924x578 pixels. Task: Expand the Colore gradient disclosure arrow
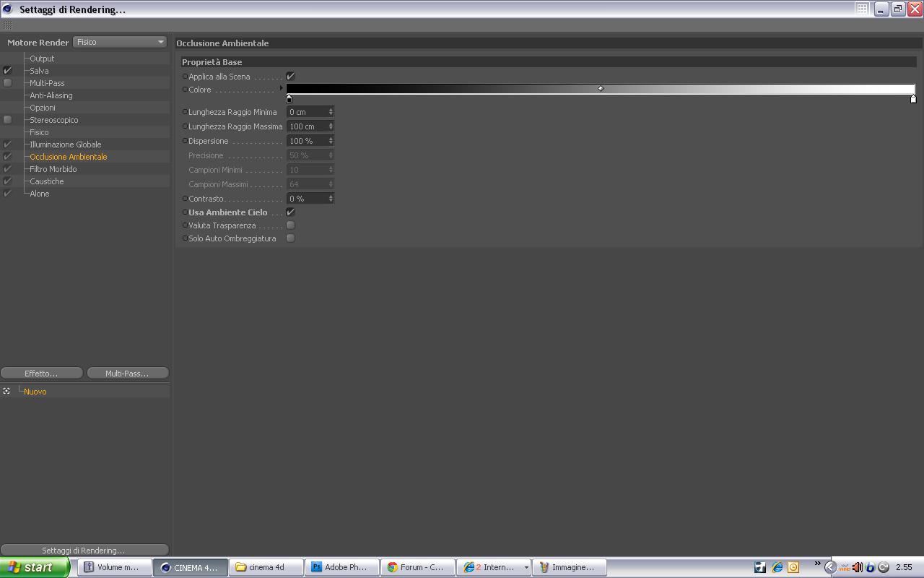282,89
